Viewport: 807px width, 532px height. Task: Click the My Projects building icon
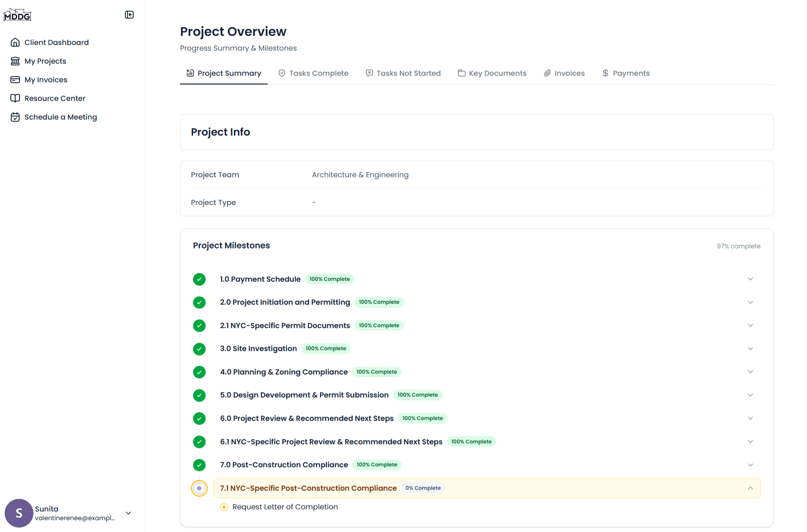point(15,61)
